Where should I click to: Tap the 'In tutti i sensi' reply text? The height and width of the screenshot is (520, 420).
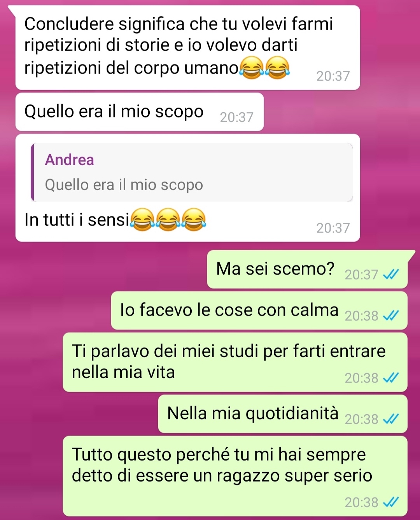77,220
